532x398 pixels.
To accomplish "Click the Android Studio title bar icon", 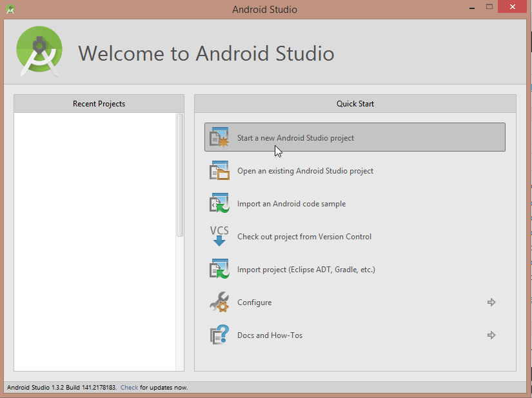I will [10, 9].
